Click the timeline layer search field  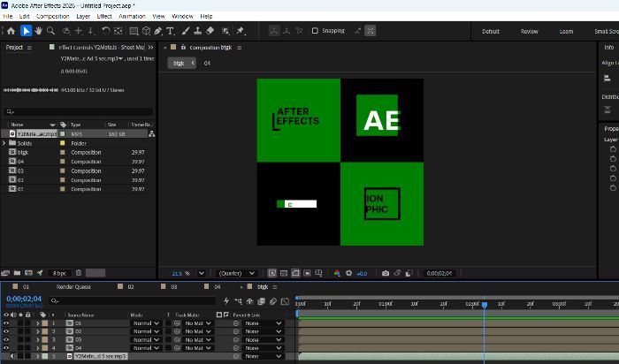point(133,300)
